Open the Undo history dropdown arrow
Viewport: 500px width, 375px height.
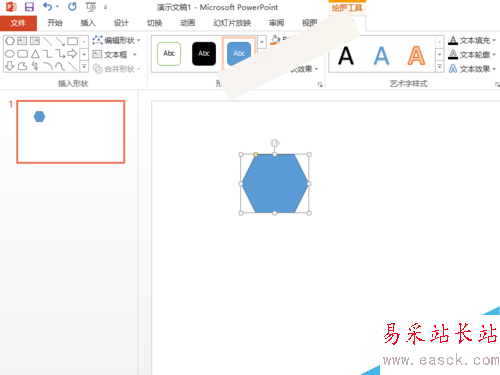coord(57,7)
